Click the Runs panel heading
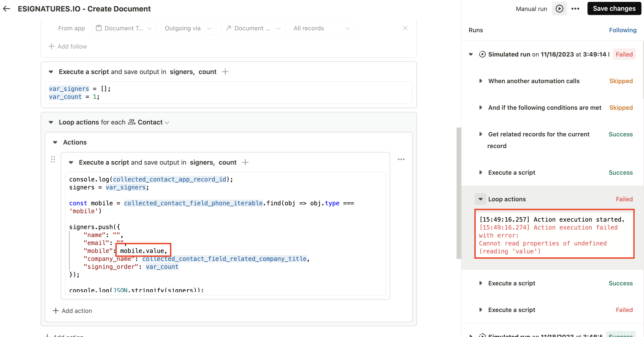Image resolution: width=644 pixels, height=337 pixels. (475, 30)
